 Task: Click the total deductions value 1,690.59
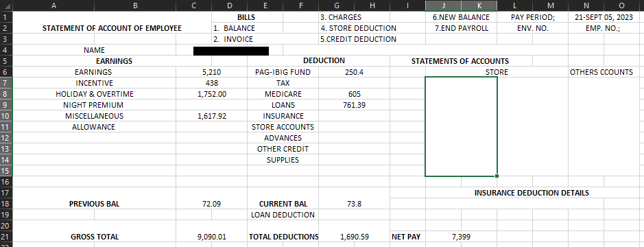tap(354, 236)
